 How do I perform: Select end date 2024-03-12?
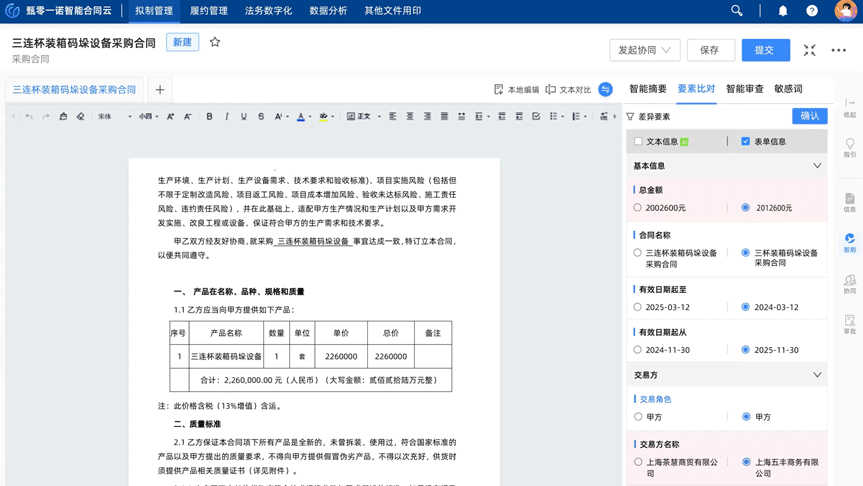(745, 307)
